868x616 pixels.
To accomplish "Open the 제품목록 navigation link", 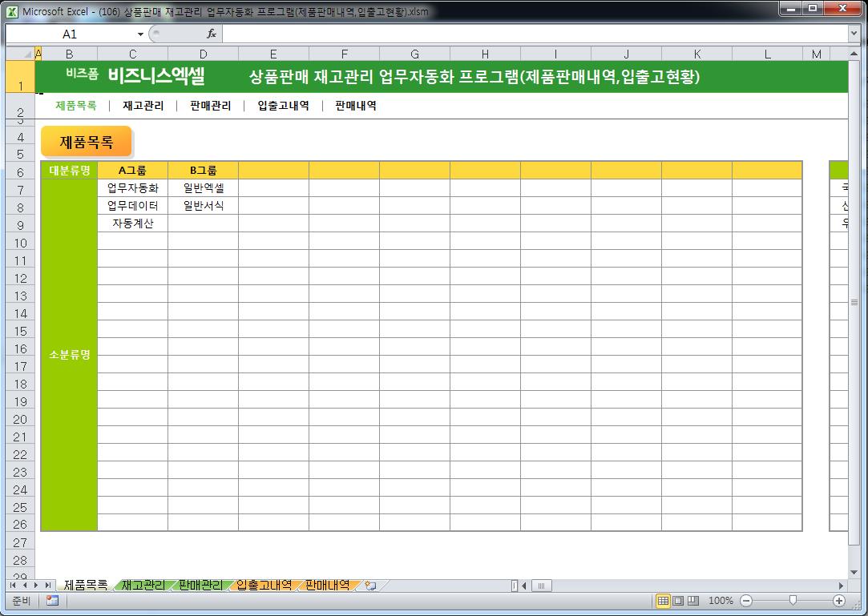I will [x=76, y=106].
